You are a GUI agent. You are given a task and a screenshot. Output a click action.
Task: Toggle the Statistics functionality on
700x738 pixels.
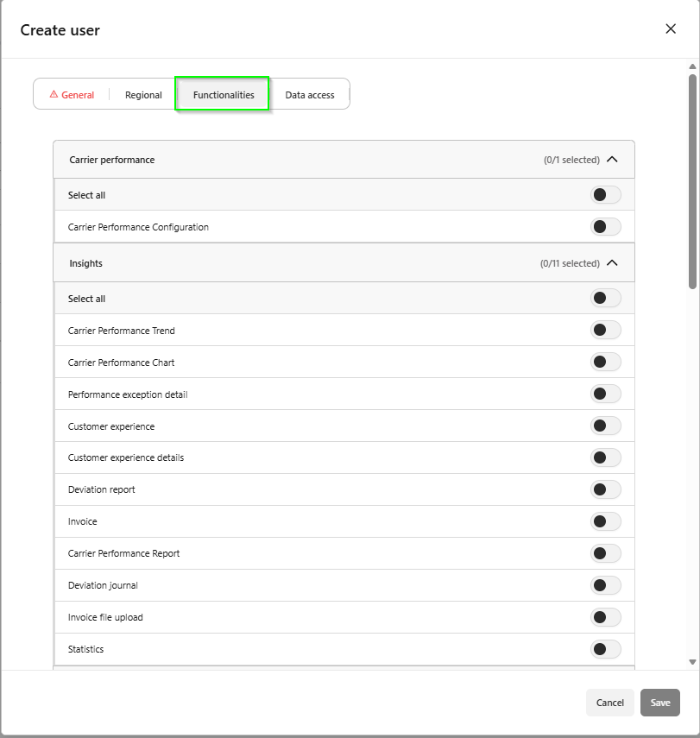coord(605,649)
